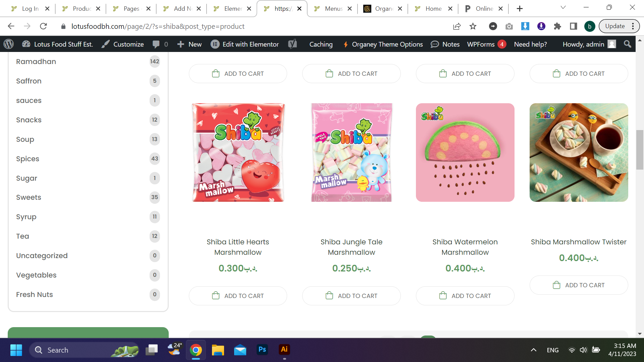Open Notes in admin bar
The image size is (644, 362).
pos(445,44)
